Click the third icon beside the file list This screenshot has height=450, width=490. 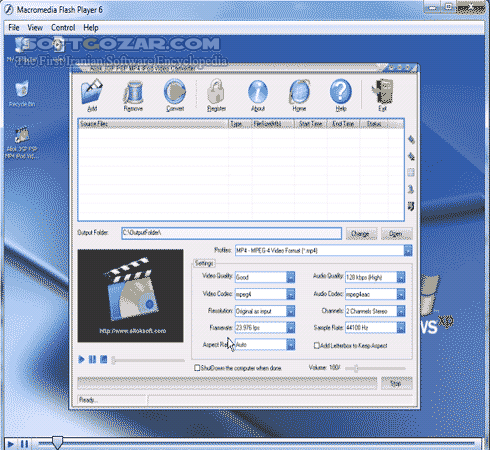(x=411, y=172)
